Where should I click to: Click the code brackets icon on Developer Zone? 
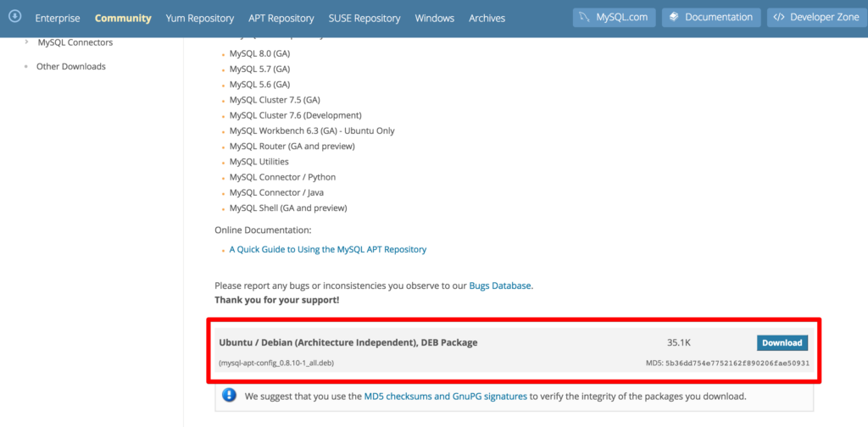(x=779, y=17)
